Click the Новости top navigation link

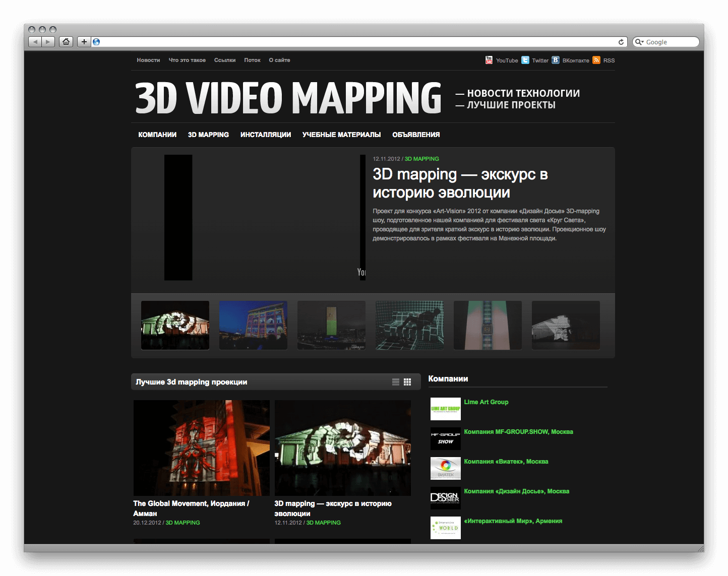click(x=148, y=60)
